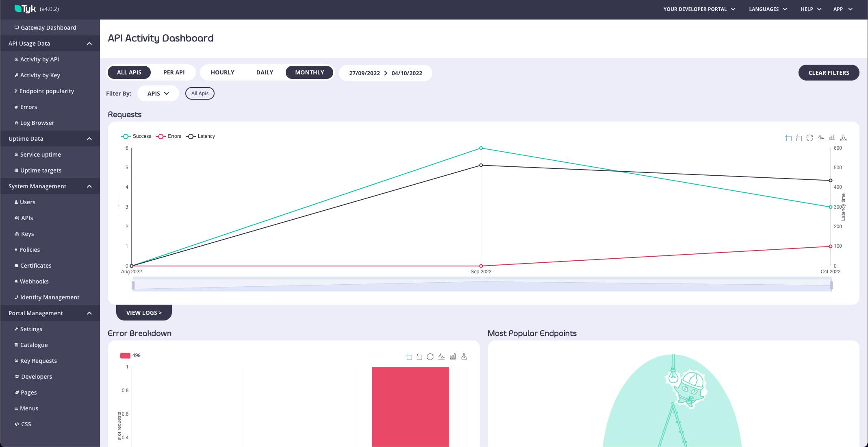Open the APIS filter dropdown

(158, 94)
